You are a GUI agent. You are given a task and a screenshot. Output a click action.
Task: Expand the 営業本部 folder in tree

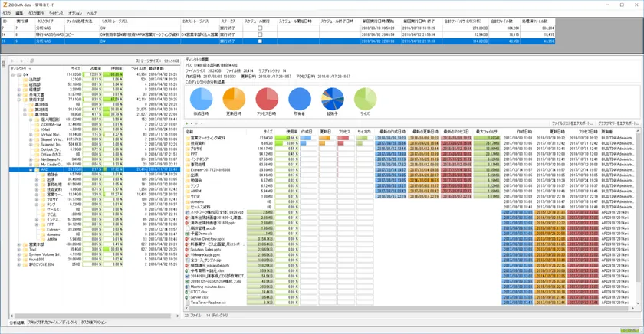(x=20, y=245)
